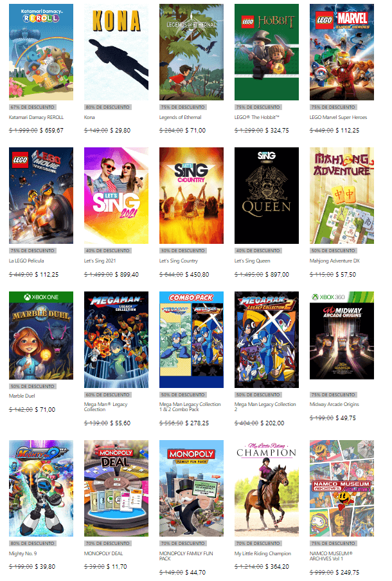Open the La LEGO Película title link
392x581 pixels.
tap(26, 261)
